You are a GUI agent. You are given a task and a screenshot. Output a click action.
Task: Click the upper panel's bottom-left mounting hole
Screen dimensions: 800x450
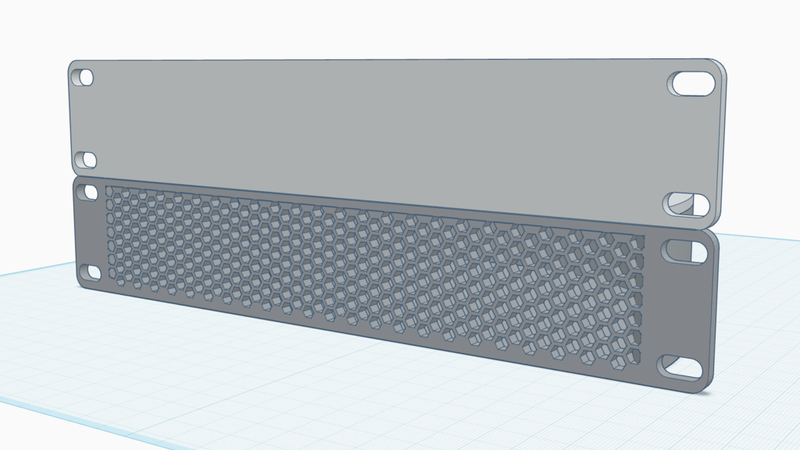pos(87,160)
